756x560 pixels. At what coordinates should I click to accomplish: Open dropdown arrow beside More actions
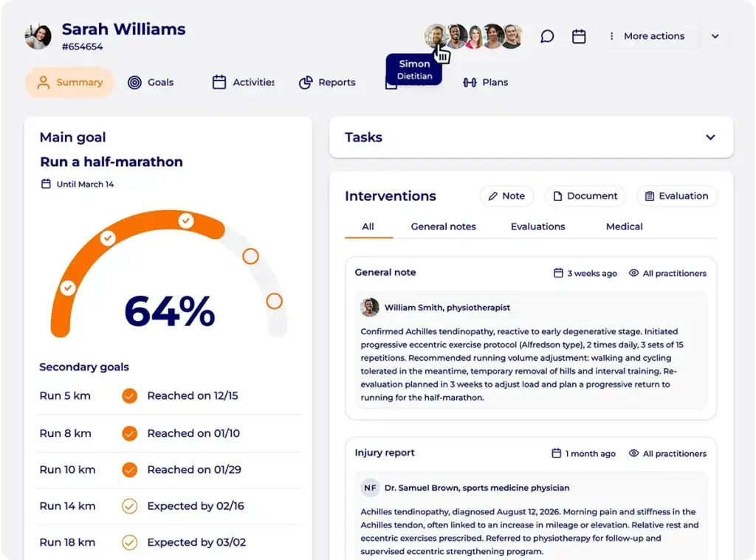(715, 36)
